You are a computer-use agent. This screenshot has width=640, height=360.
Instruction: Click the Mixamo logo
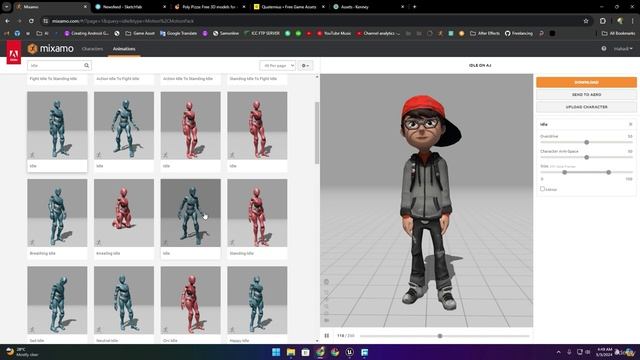51,49
